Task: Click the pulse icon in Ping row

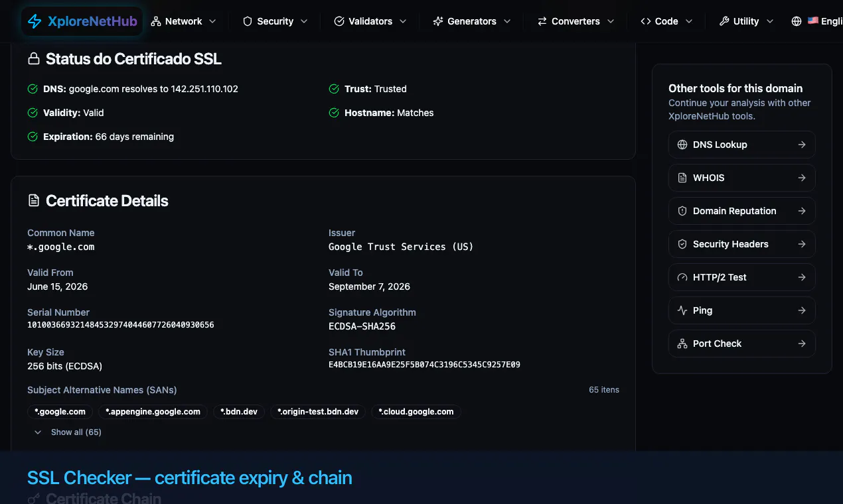Action: [x=682, y=310]
